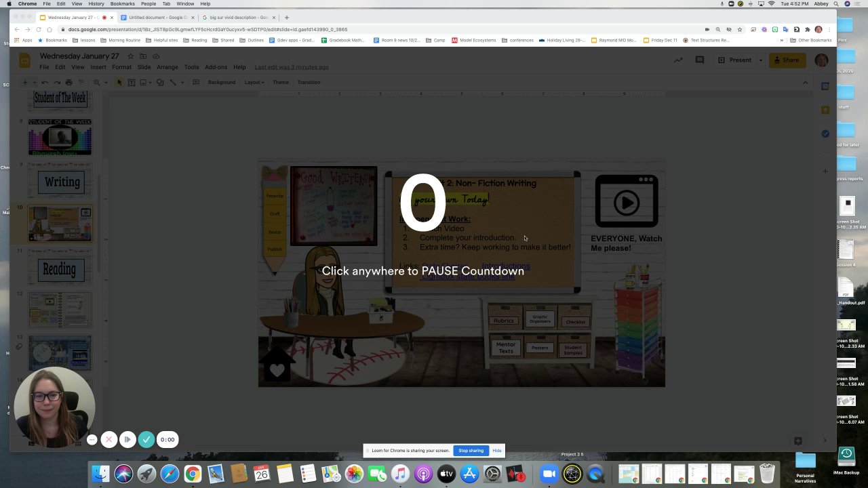Select the Reading slide thumbnail
The height and width of the screenshot is (488, 868).
tap(60, 268)
